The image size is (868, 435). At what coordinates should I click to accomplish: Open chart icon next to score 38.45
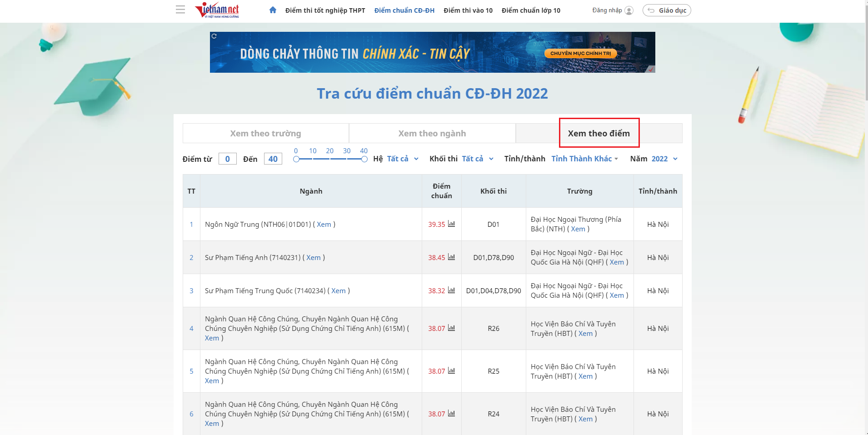pos(451,257)
